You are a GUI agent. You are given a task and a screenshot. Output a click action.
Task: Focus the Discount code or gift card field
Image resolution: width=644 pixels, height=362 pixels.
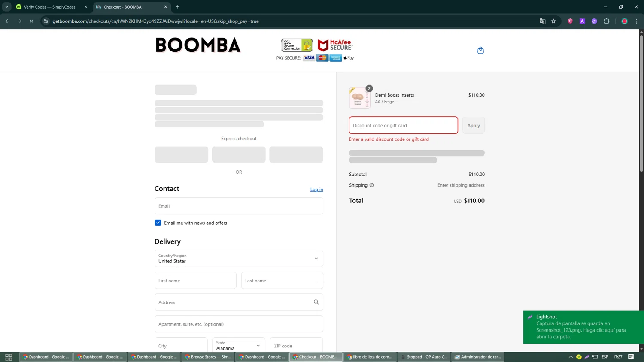pyautogui.click(x=403, y=125)
